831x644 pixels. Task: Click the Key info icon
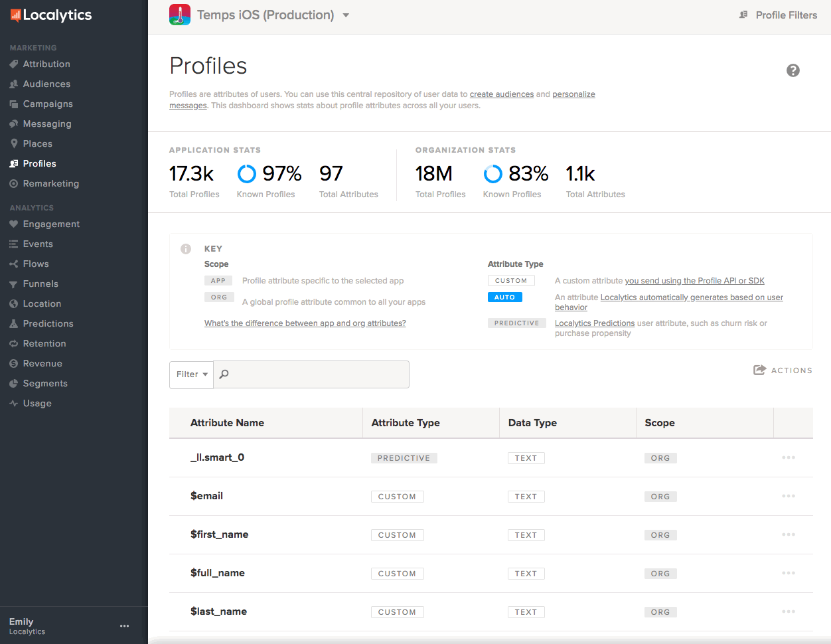click(x=186, y=249)
